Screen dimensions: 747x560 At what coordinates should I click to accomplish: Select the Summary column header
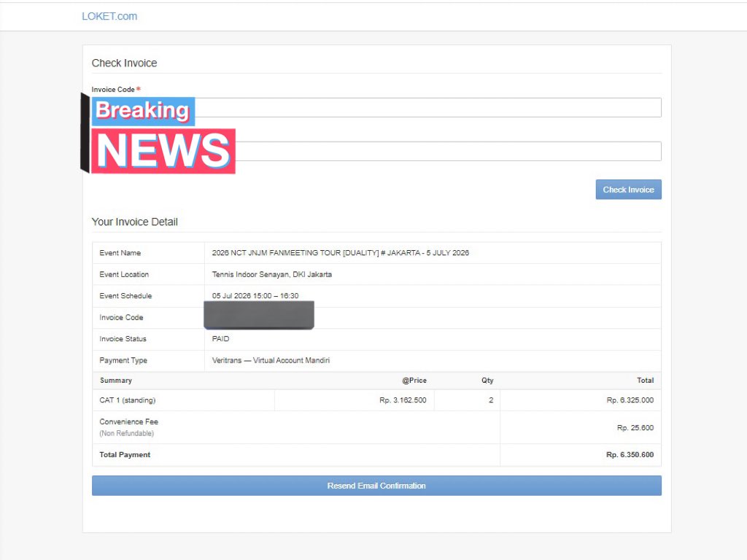click(x=116, y=381)
